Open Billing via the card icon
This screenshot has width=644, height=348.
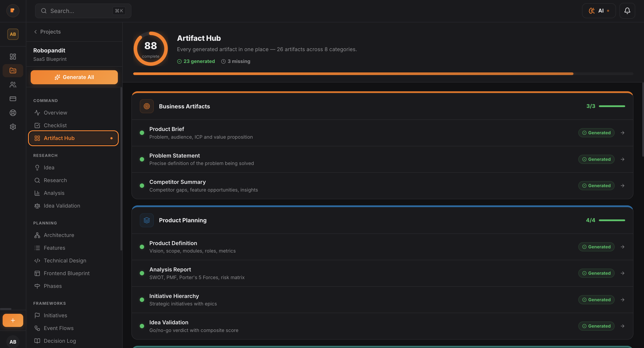click(x=13, y=99)
